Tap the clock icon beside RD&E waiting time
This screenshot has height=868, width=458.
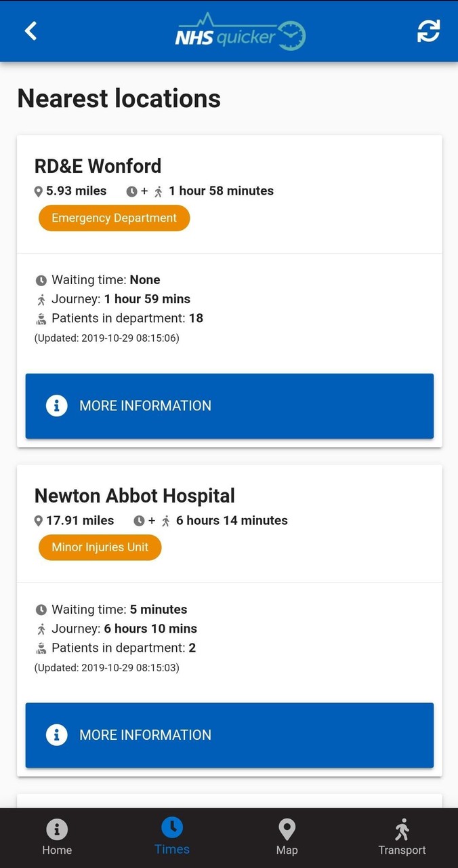pos(41,279)
